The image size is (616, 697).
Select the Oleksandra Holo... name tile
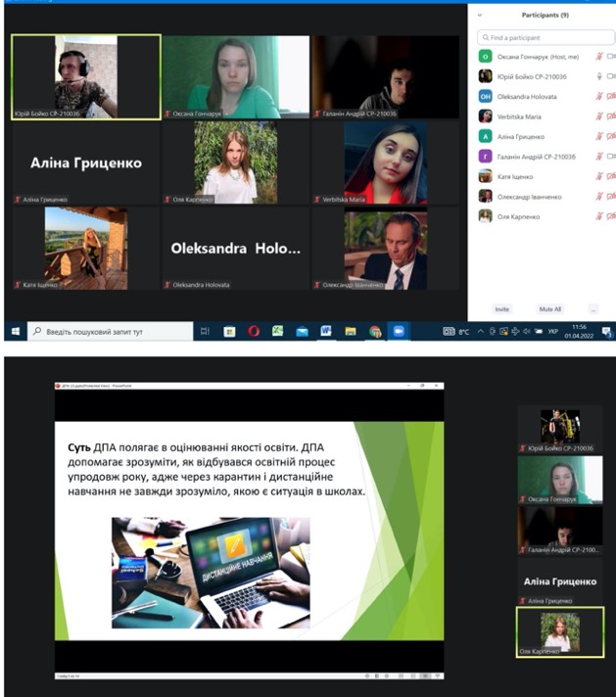(x=236, y=249)
